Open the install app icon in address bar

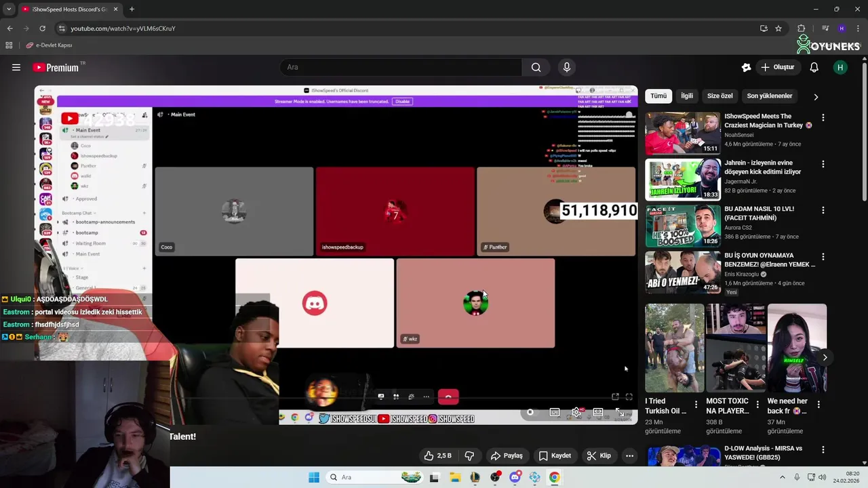point(764,28)
